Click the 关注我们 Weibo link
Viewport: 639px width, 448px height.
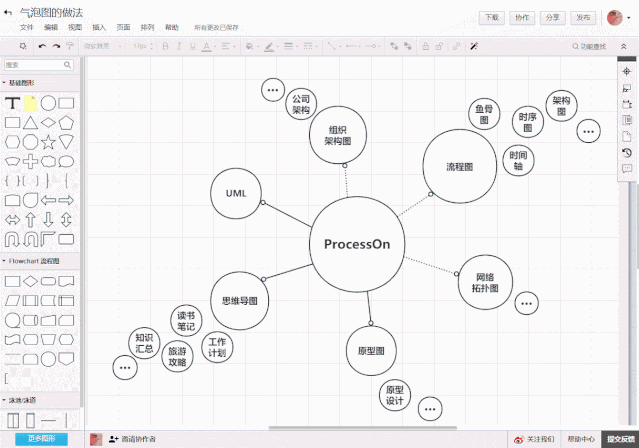pyautogui.click(x=534, y=439)
